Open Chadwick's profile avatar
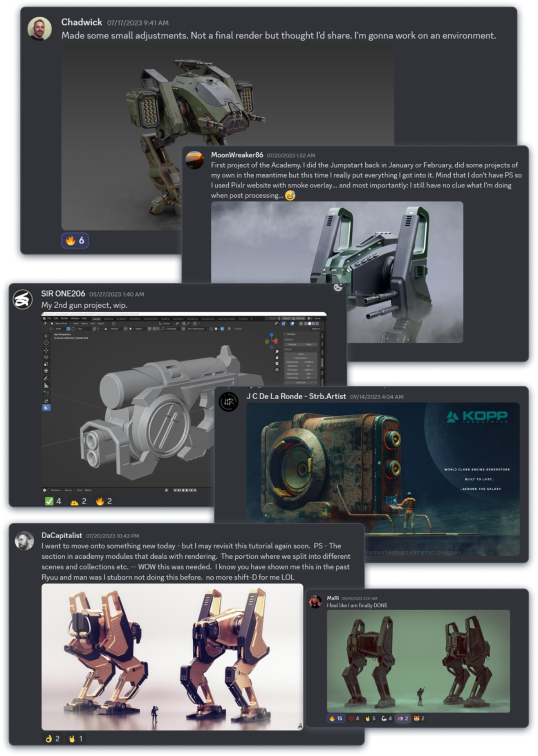This screenshot has height=756, width=538. click(39, 28)
